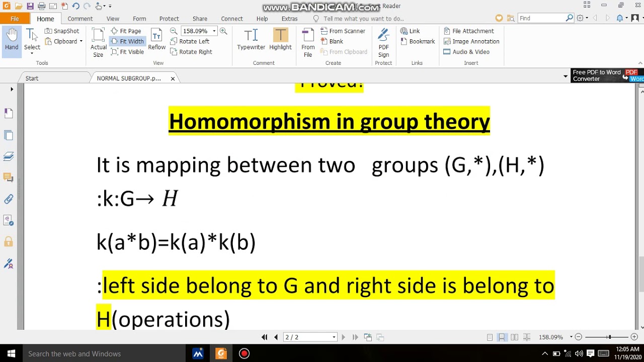Image resolution: width=644 pixels, height=362 pixels.
Task: Open the Share tab
Action: [200, 19]
